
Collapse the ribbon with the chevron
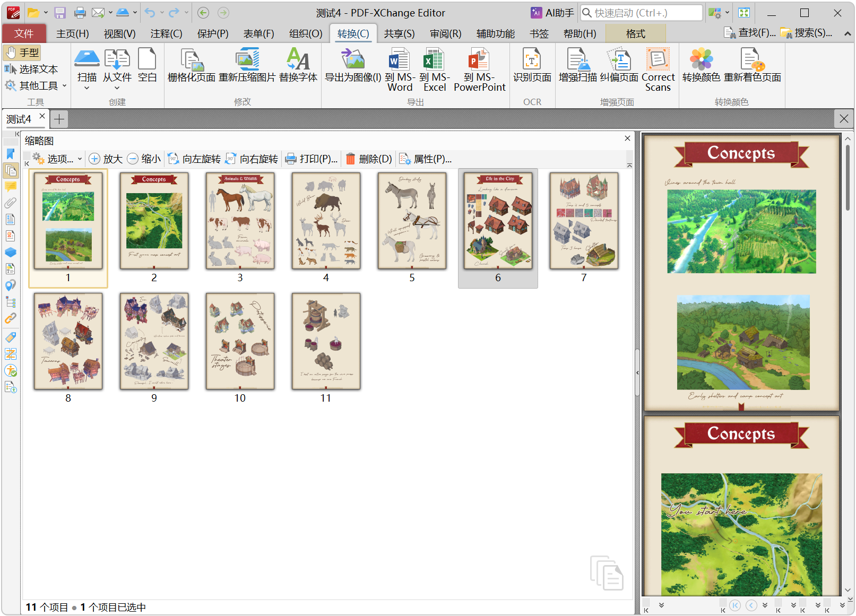click(848, 33)
